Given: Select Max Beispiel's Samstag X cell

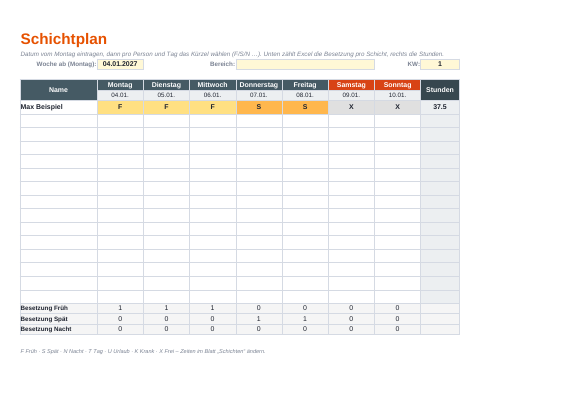Looking at the screenshot, I should coord(351,107).
